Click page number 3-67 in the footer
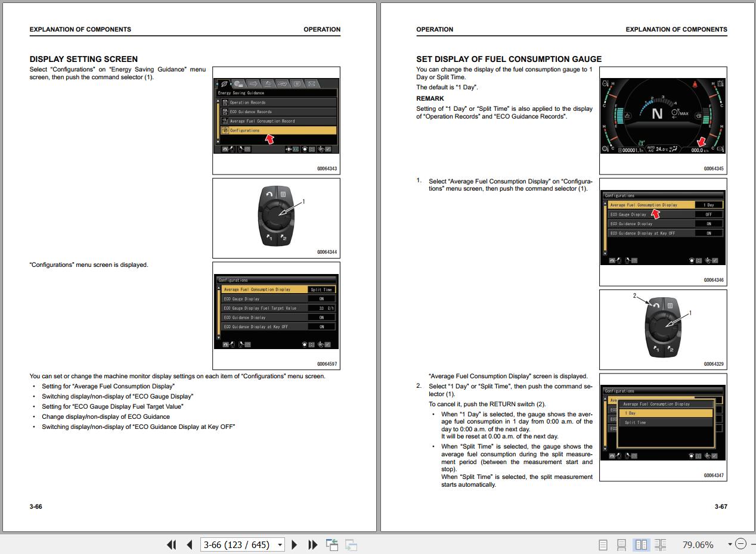The width and height of the screenshot is (756, 554). point(721,506)
